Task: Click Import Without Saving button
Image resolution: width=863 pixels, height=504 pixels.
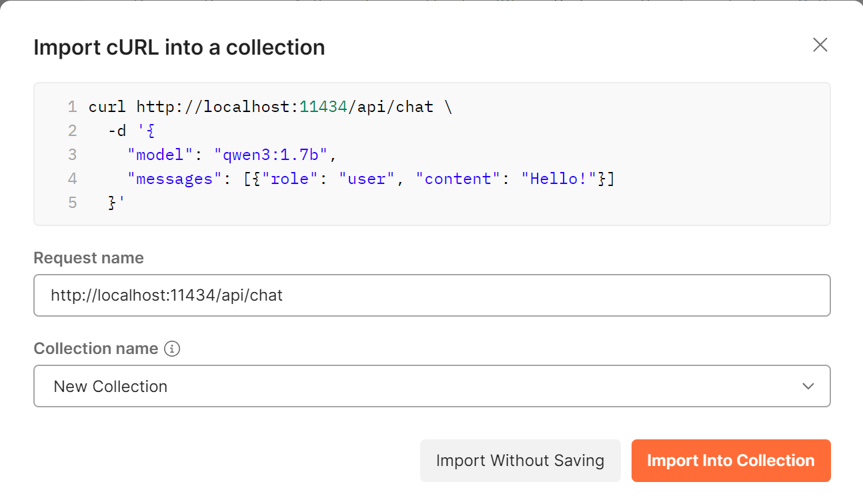Action: coord(520,461)
